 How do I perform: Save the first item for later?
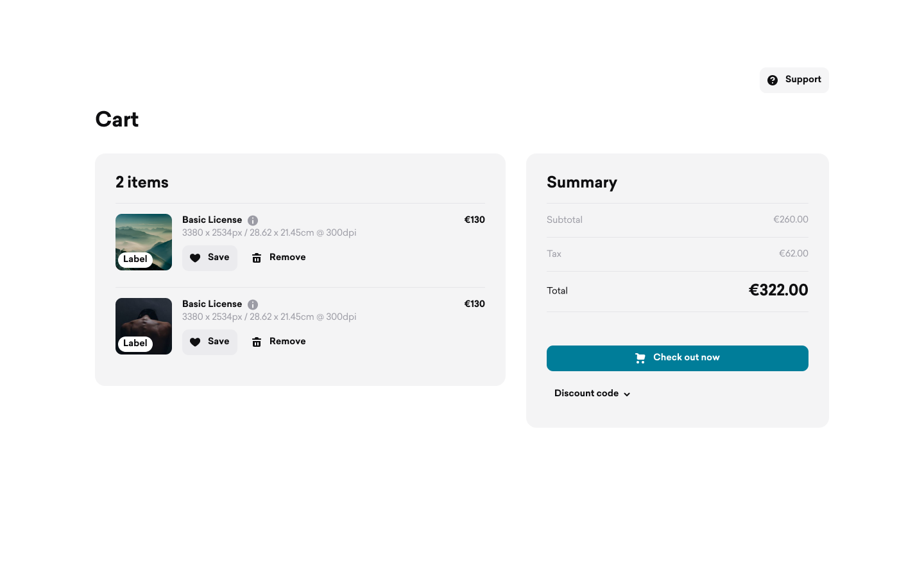(210, 258)
